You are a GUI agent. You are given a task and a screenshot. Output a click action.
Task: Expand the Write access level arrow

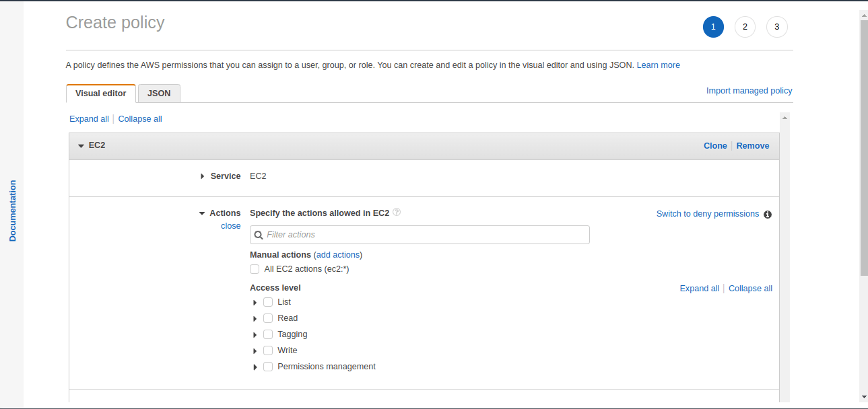255,351
